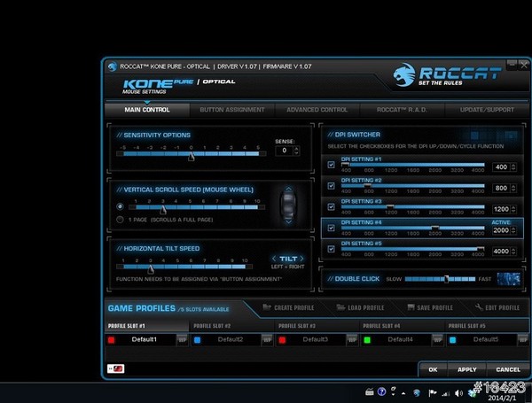Screen dimensions: 532x403
Task: Click the WP icon for Default1 profile
Action: (181, 339)
